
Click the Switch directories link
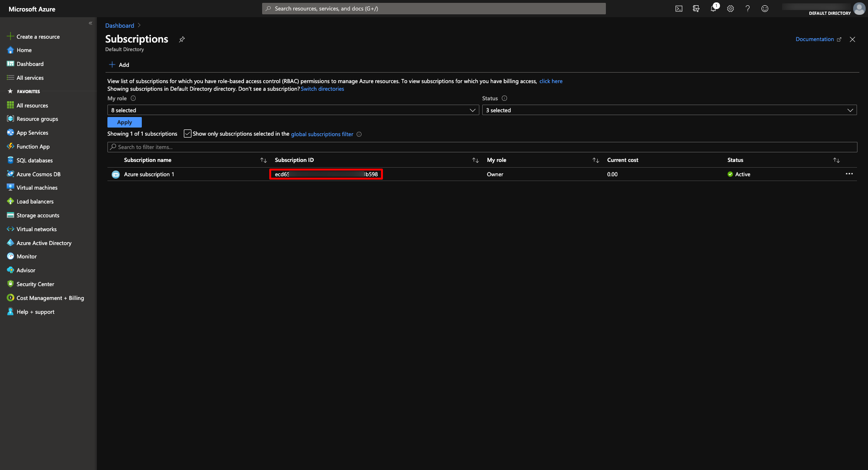point(322,88)
